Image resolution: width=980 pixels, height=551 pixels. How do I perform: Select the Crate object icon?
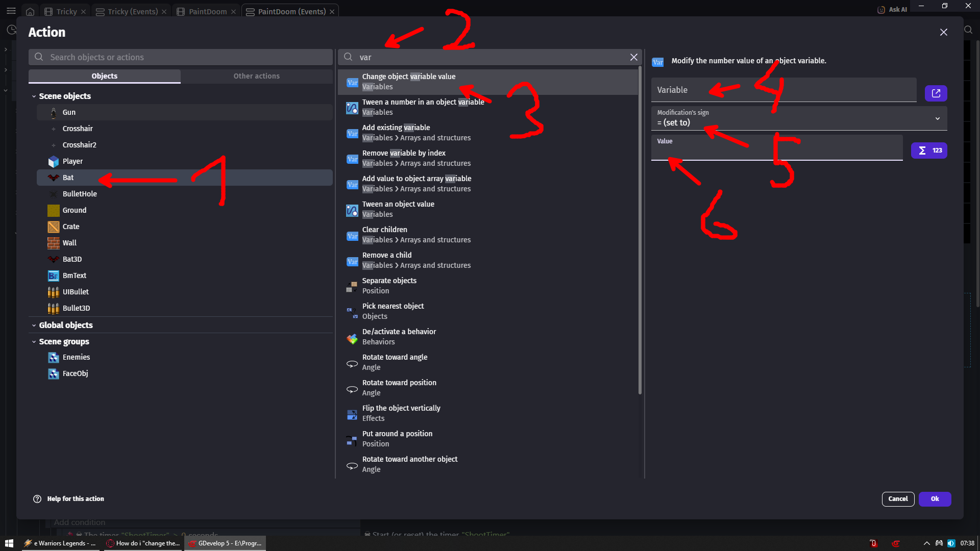[54, 227]
